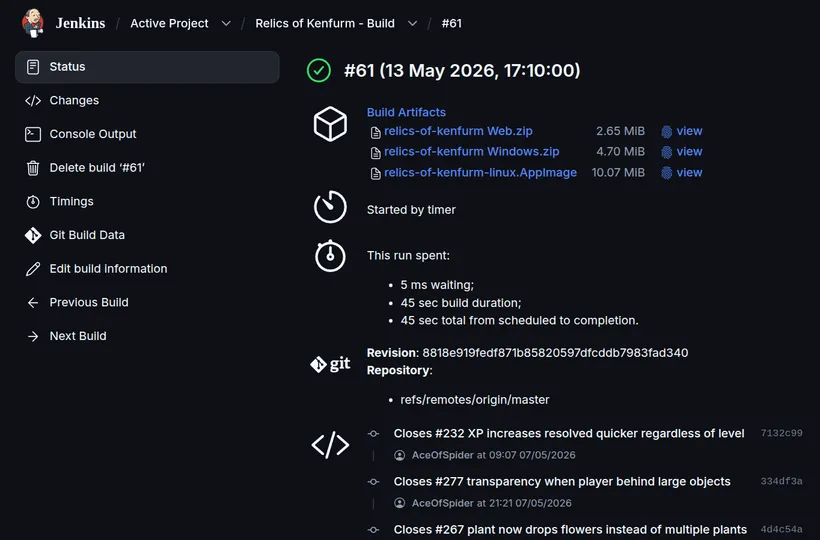
Task: Click commit hash 7132c99
Action: (x=781, y=433)
